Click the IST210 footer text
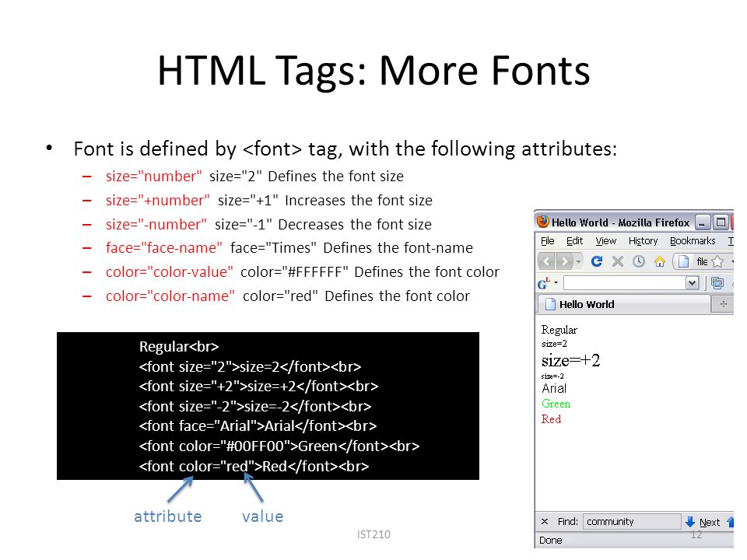The image size is (747, 560). pos(373,535)
